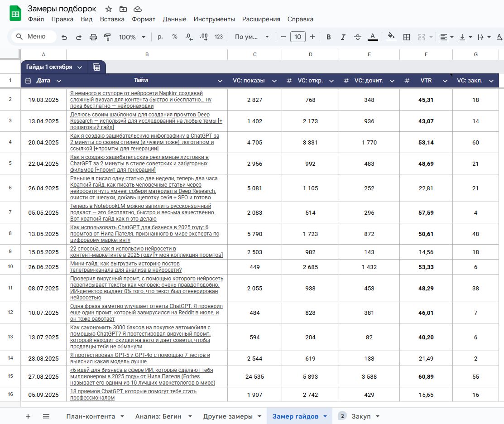Select the Paint format roller icon
This screenshot has height=424, width=504.
tap(107, 37)
